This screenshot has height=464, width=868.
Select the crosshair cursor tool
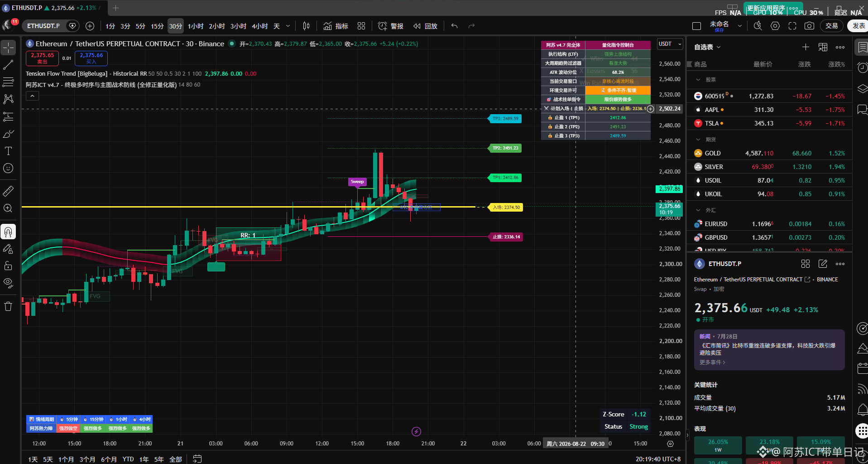click(8, 48)
